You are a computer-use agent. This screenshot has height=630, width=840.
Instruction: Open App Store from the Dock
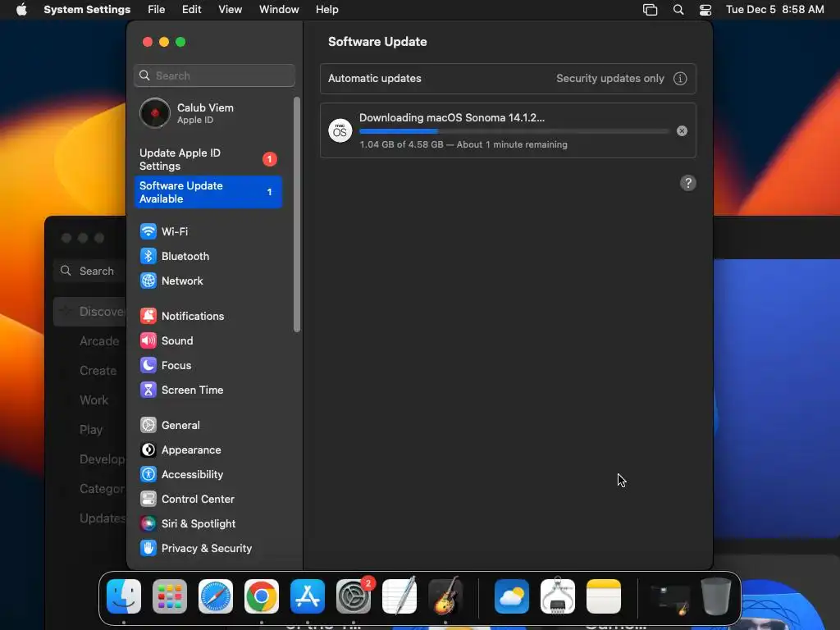(308, 596)
